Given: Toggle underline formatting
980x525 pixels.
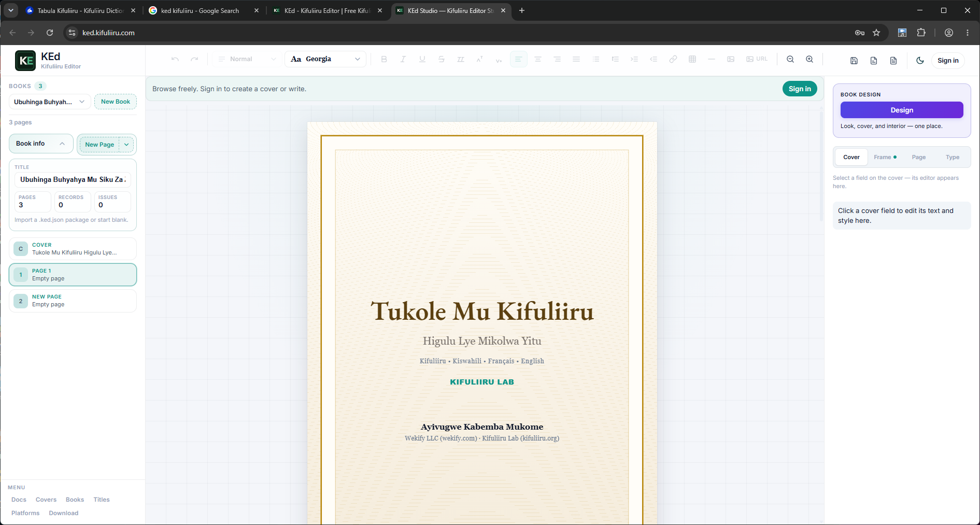Looking at the screenshot, I should 422,59.
